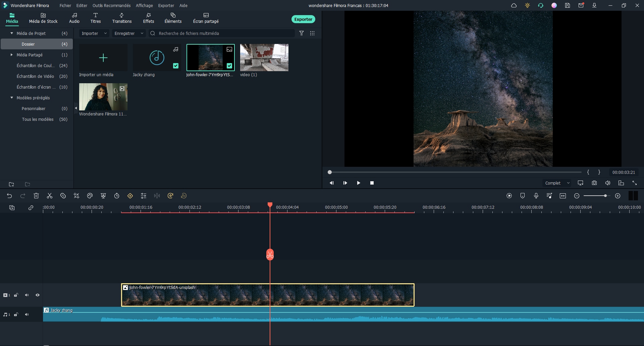
Task: Stop the preview playback
Action: click(372, 183)
